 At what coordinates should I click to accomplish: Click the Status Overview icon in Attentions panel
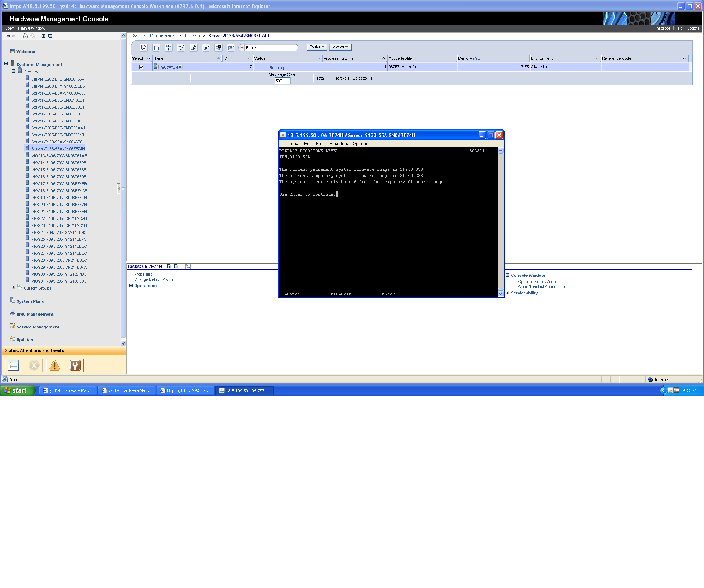click(14, 365)
